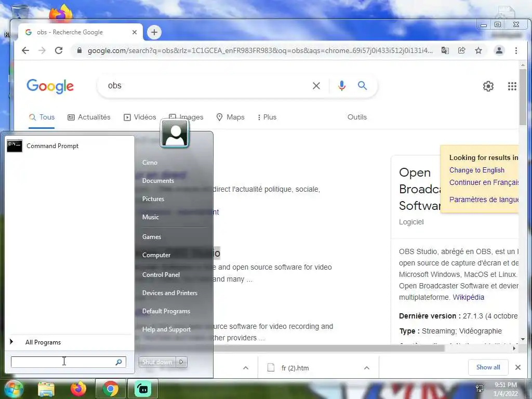Click the Google logo

(x=50, y=86)
